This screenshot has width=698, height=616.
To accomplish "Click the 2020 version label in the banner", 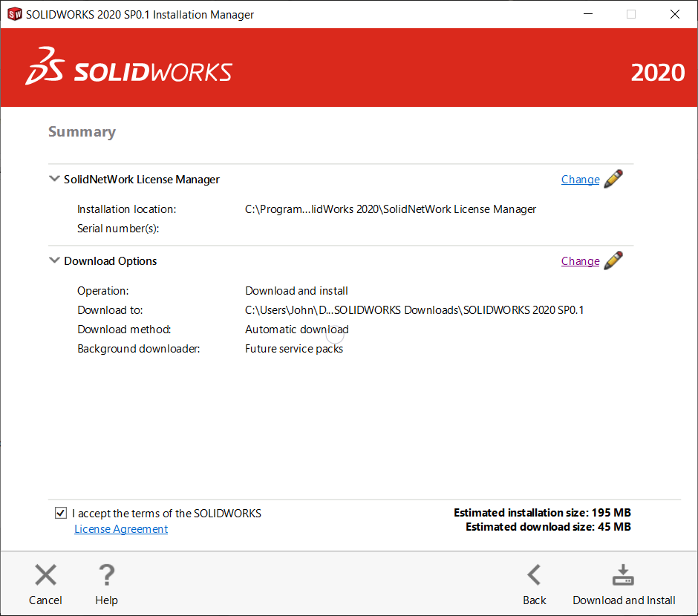I will coord(658,73).
